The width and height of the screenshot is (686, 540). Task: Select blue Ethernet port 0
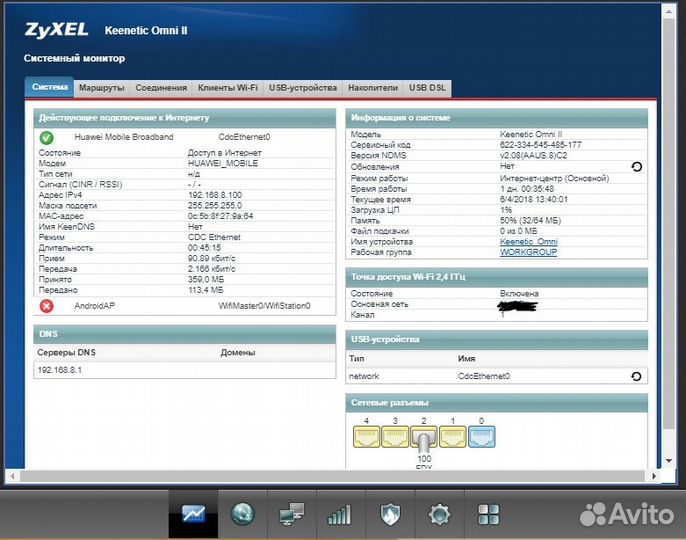(x=481, y=436)
